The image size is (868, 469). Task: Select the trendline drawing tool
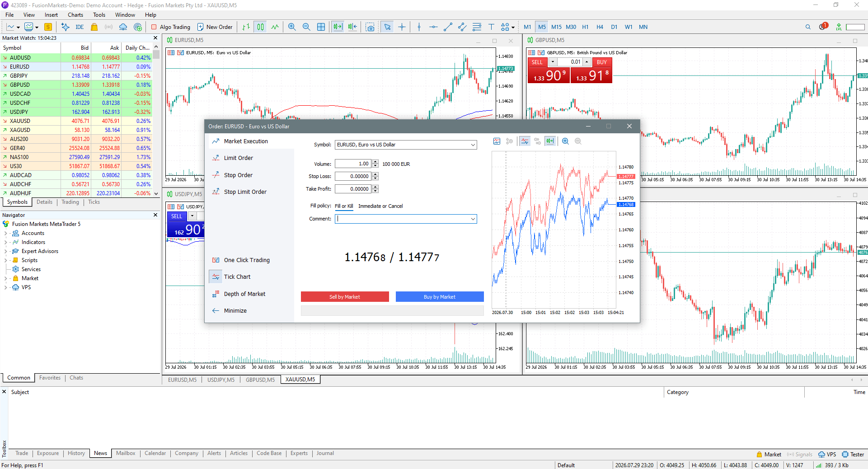pos(448,27)
